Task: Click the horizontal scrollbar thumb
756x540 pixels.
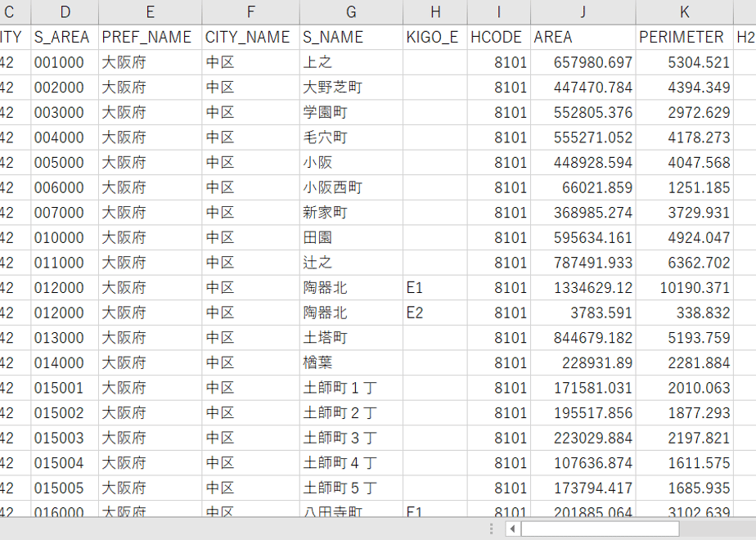Action: 600,529
